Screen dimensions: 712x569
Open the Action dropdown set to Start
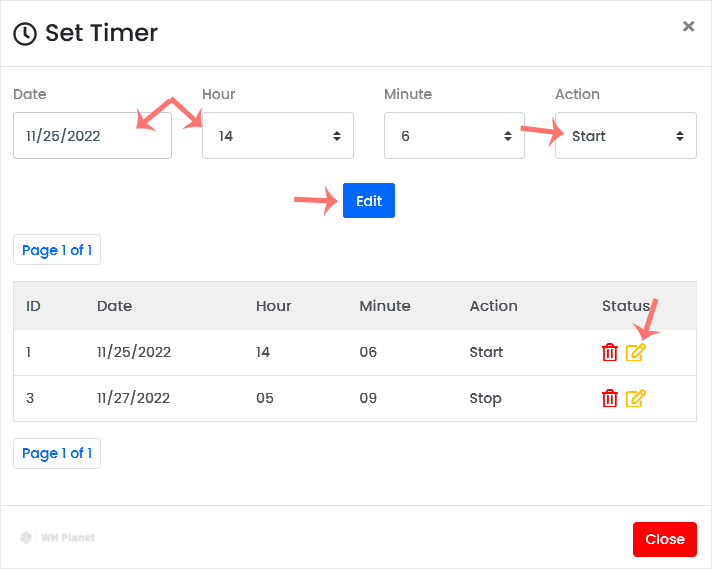point(625,136)
